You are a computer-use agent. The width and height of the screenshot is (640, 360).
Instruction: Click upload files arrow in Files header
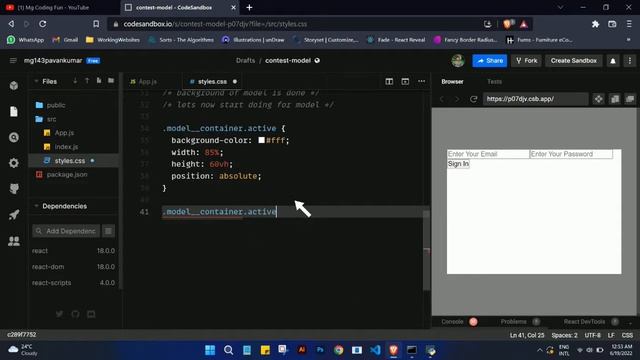(87, 81)
